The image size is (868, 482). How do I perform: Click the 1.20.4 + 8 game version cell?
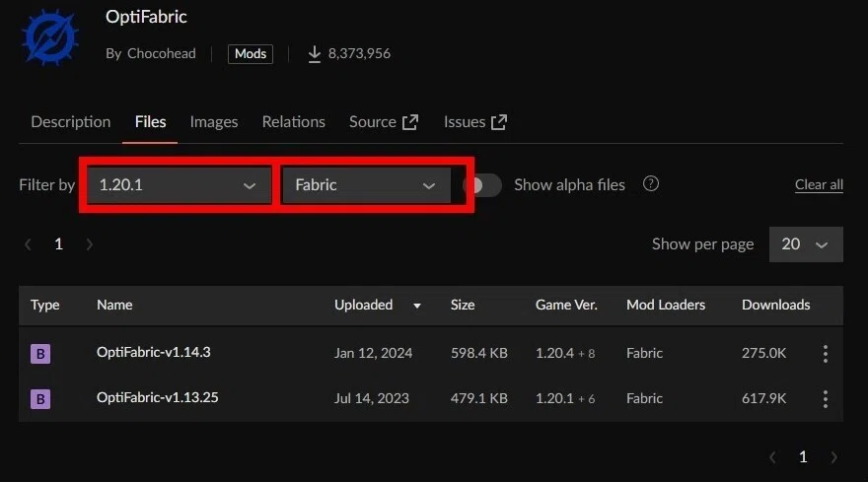(x=565, y=353)
